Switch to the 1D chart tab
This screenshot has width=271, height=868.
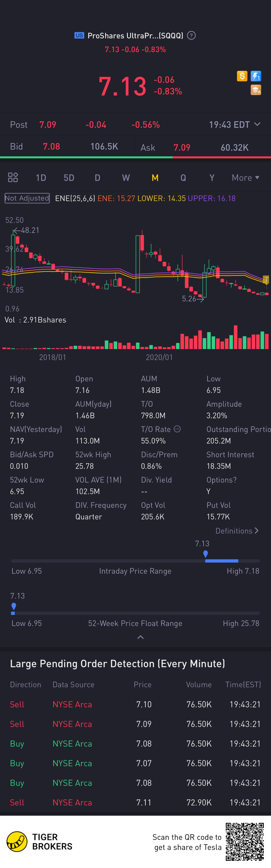pyautogui.click(x=41, y=178)
